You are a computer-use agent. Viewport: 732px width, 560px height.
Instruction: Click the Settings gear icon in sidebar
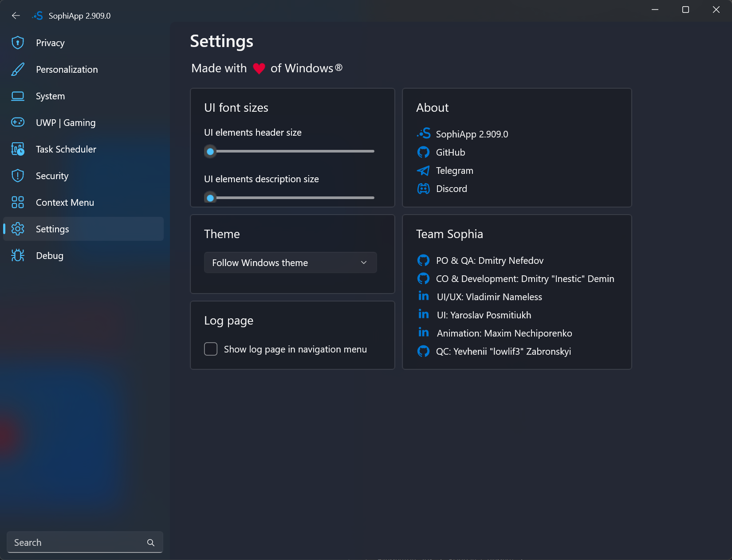coord(18,229)
